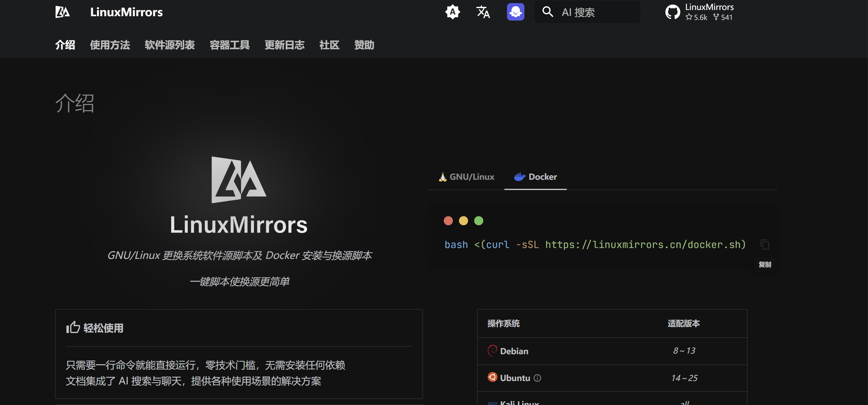The width and height of the screenshot is (868, 405).
Task: Click the magnifier search icon
Action: (x=547, y=12)
